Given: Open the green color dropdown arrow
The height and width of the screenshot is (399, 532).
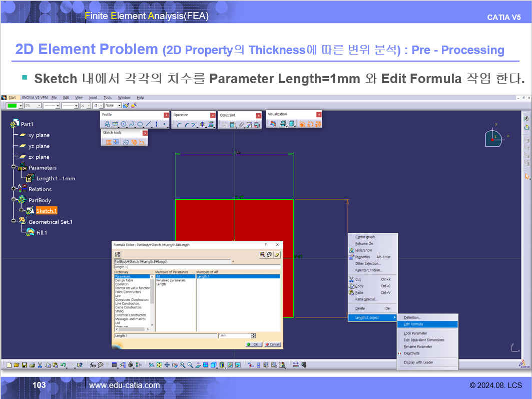Looking at the screenshot, I should [21, 106].
